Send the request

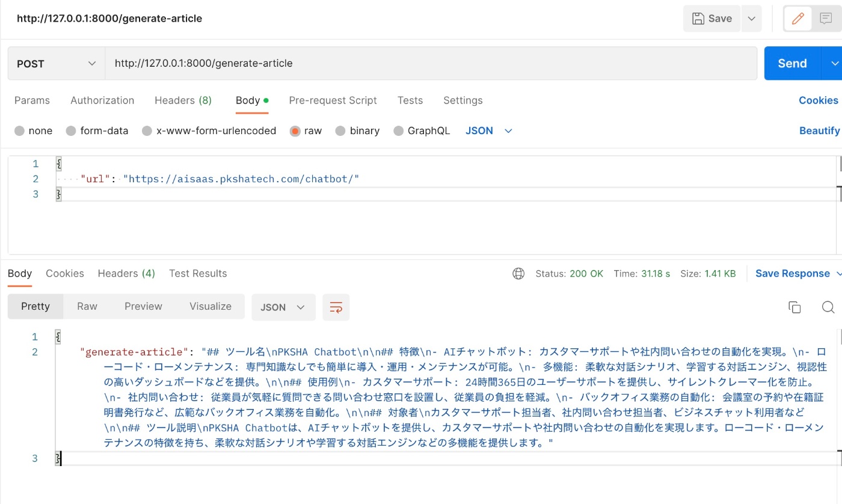pos(792,63)
